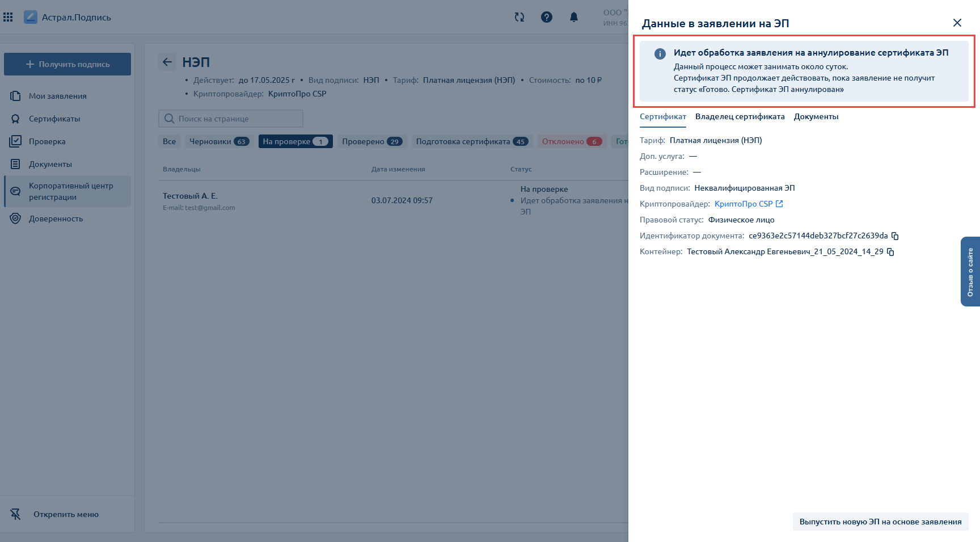Click the unpin icon beside Открепить меню
980x542 pixels.
click(15, 514)
